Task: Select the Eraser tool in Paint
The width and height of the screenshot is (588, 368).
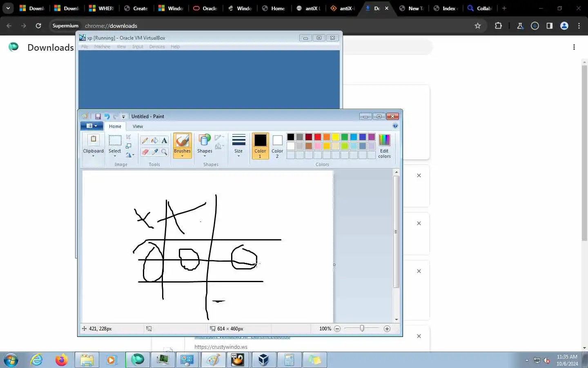Action: coord(145,152)
